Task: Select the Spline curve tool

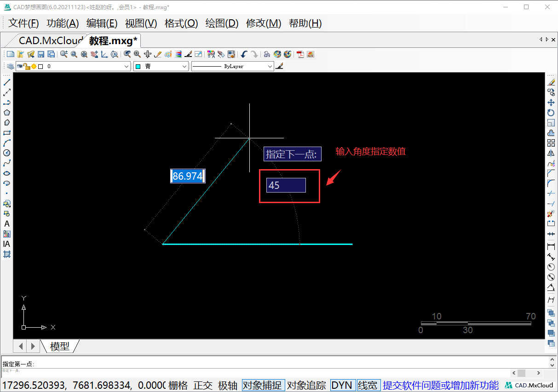Action: pos(7,163)
